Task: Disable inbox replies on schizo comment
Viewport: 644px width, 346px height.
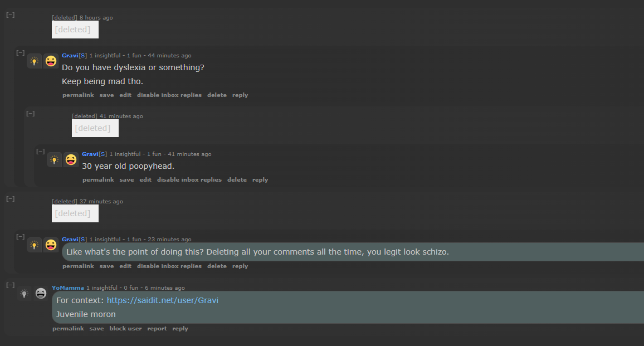Action: pyautogui.click(x=169, y=266)
